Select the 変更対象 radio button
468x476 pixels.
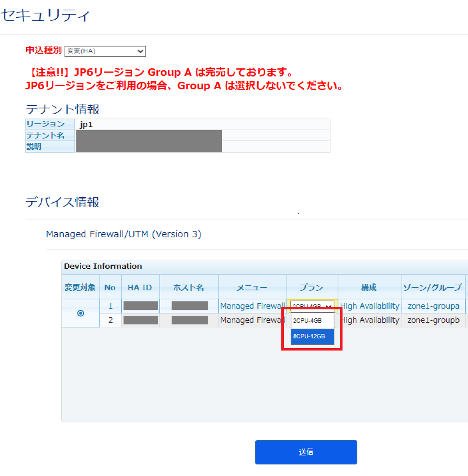pyautogui.click(x=81, y=313)
